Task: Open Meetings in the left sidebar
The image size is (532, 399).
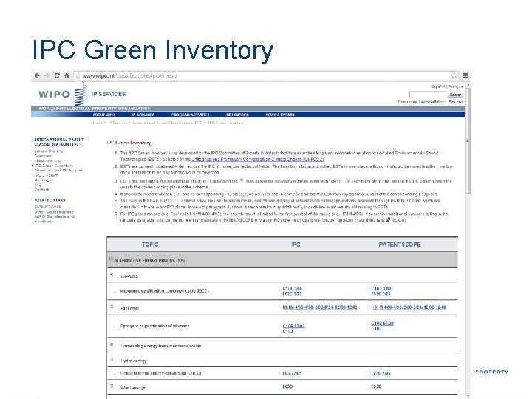Action: 43,180
